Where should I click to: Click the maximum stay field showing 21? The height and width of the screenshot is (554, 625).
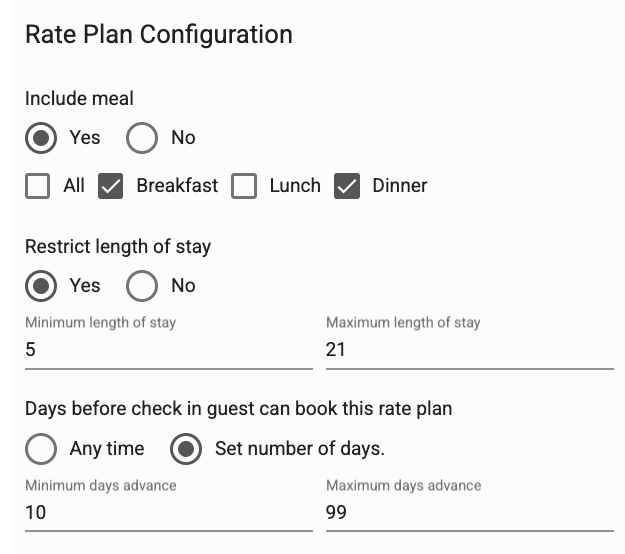coord(469,350)
